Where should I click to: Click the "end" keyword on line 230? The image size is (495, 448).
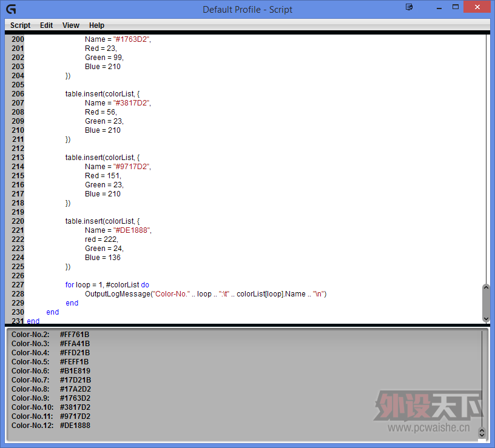(52, 312)
